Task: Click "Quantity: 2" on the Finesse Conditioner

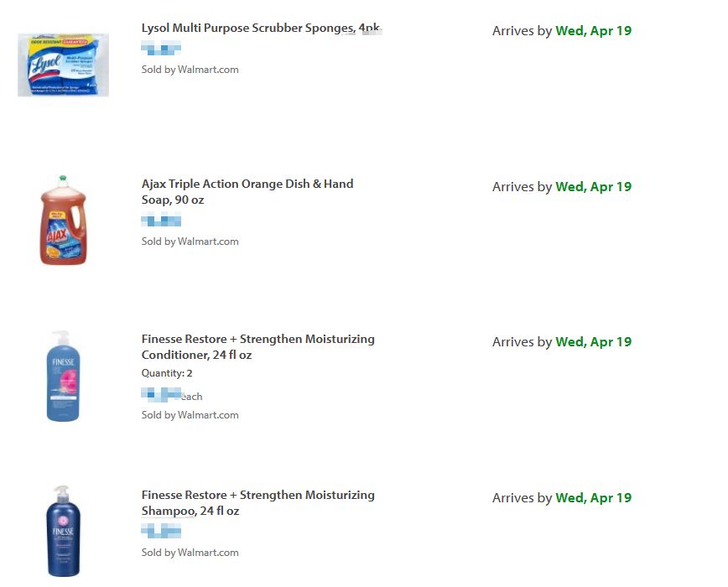Action: tap(167, 373)
